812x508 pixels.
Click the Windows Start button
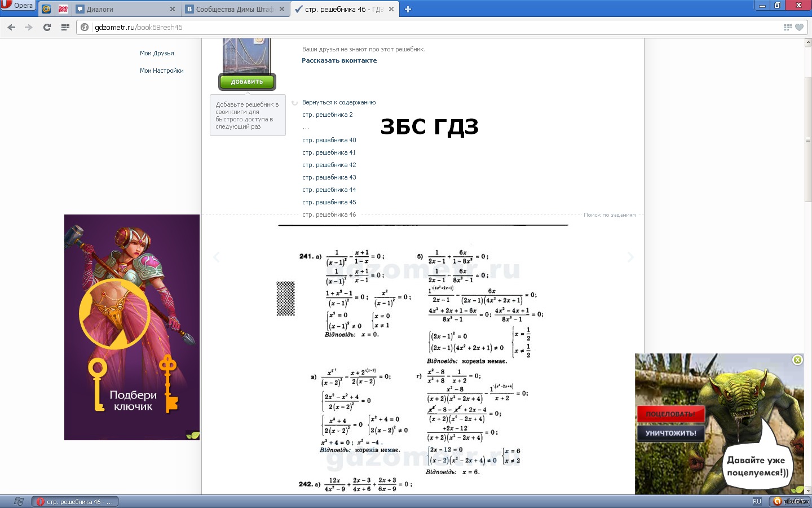point(18,501)
